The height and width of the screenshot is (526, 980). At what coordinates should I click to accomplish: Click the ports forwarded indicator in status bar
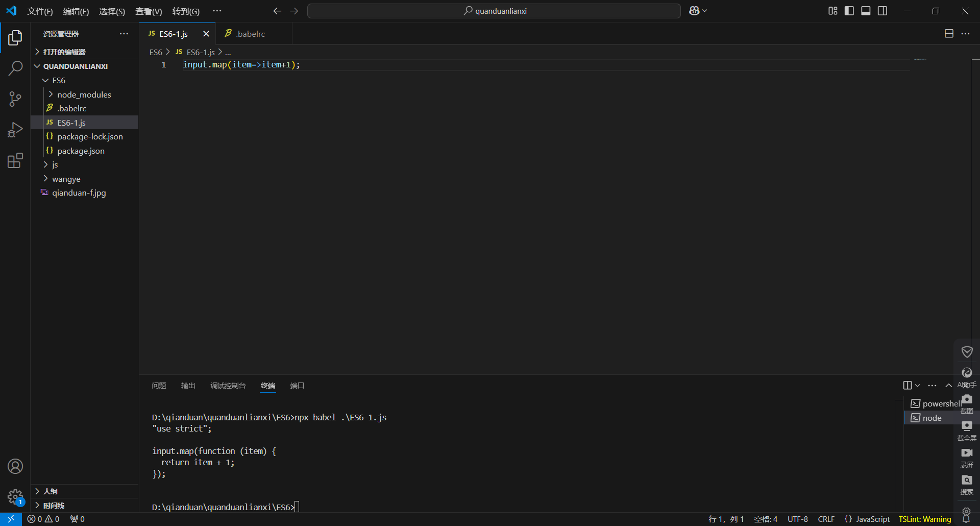click(78, 519)
